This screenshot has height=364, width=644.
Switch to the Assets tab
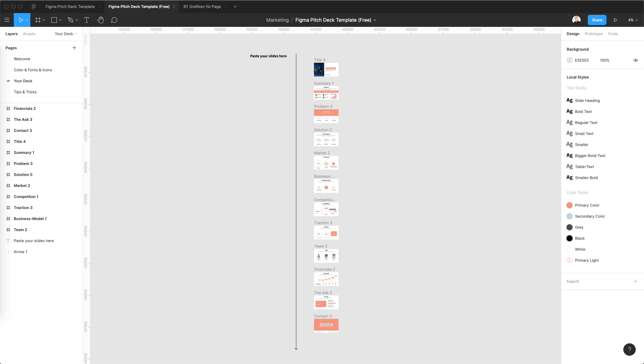tap(29, 34)
